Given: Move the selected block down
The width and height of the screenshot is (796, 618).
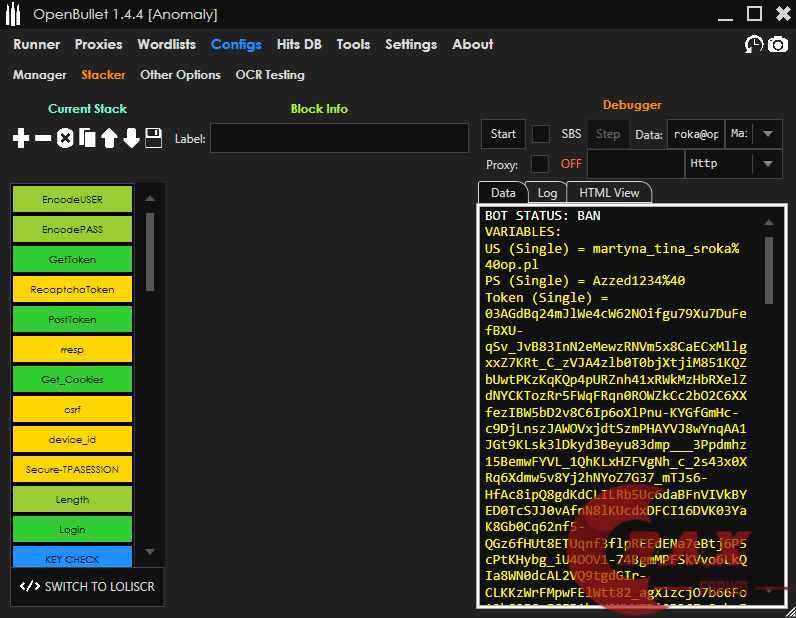Looking at the screenshot, I should coord(131,138).
